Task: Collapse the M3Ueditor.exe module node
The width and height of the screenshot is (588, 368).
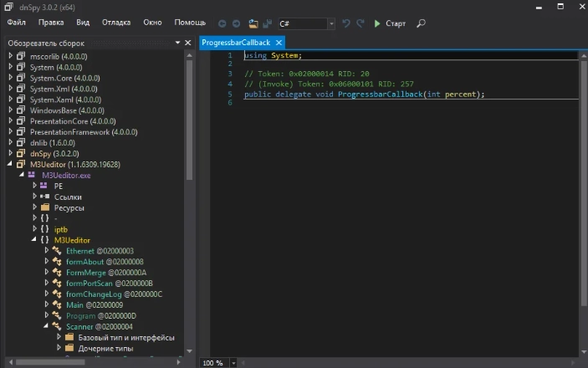Action: point(22,175)
